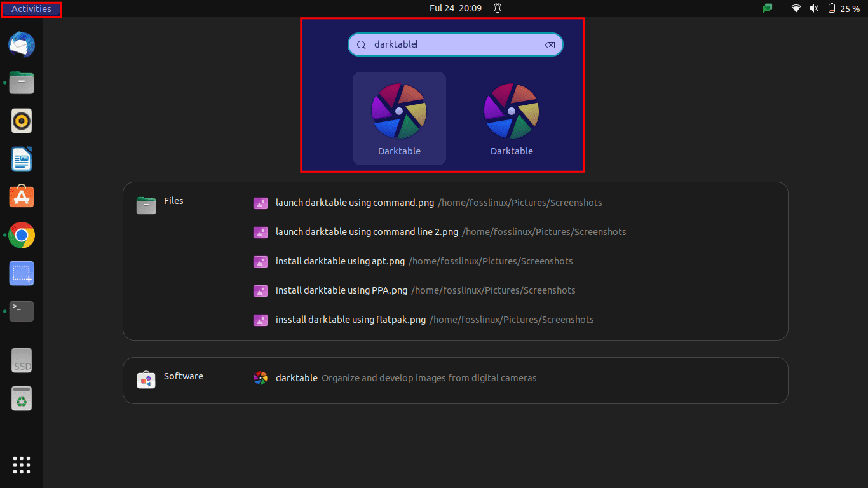Open the Trash from the dock
This screenshot has height=488, width=868.
(x=22, y=399)
